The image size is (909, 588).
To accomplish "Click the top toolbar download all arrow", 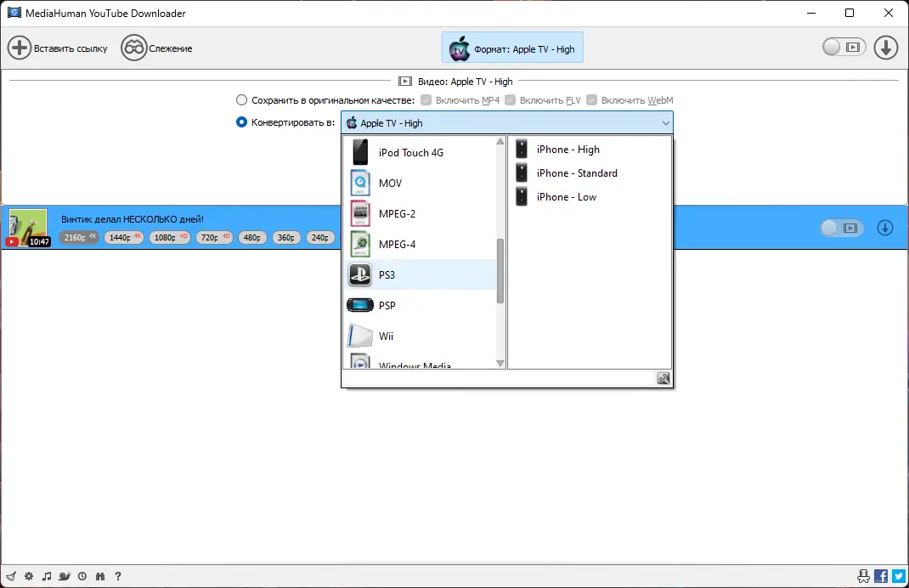I will pyautogui.click(x=886, y=48).
